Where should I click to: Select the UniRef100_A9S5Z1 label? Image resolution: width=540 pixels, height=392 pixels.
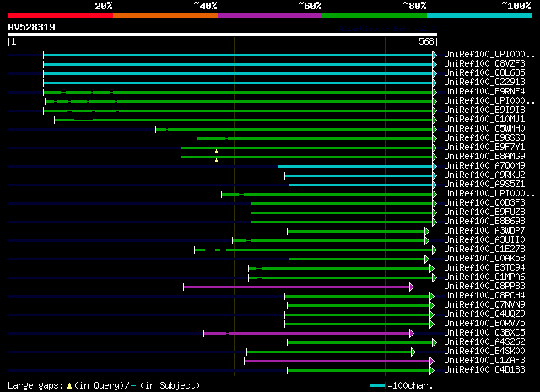pos(484,185)
